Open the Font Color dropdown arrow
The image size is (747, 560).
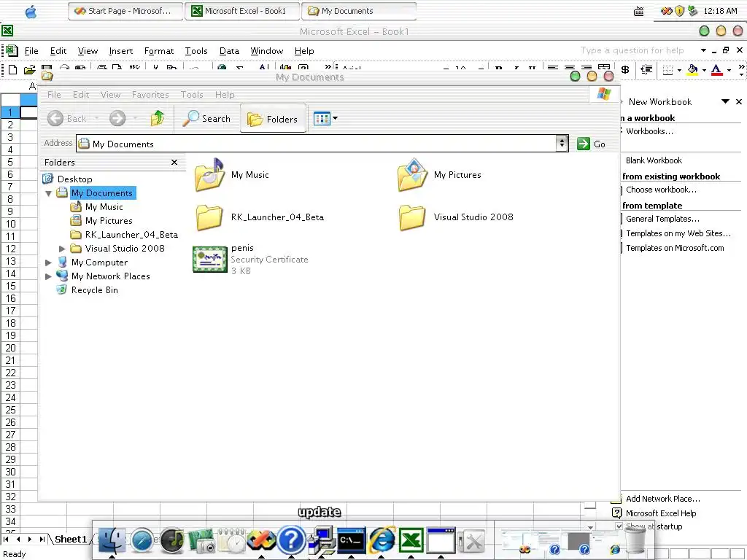tap(729, 71)
